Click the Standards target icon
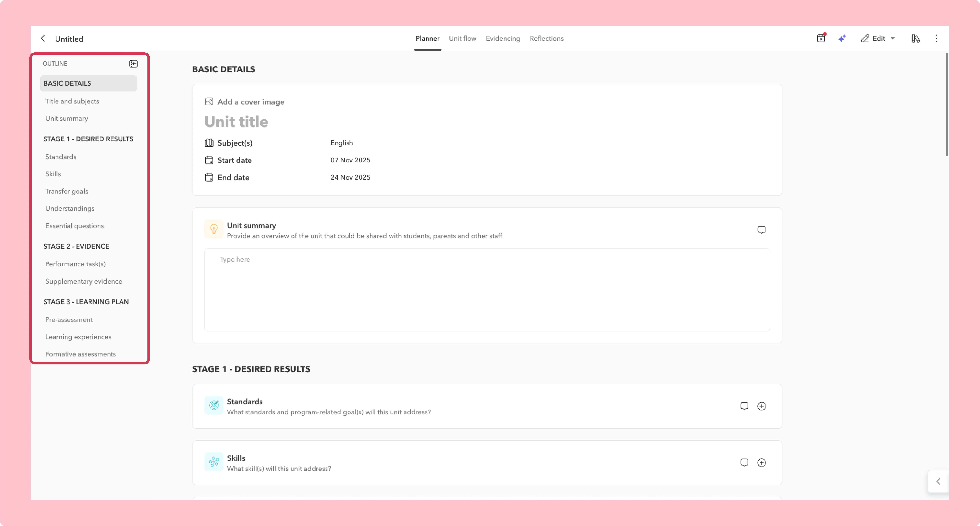The image size is (980, 526). click(214, 406)
